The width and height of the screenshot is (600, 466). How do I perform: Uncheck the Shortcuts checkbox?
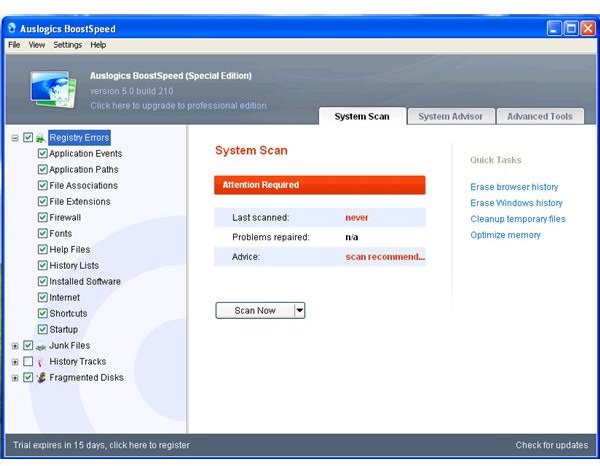[42, 313]
